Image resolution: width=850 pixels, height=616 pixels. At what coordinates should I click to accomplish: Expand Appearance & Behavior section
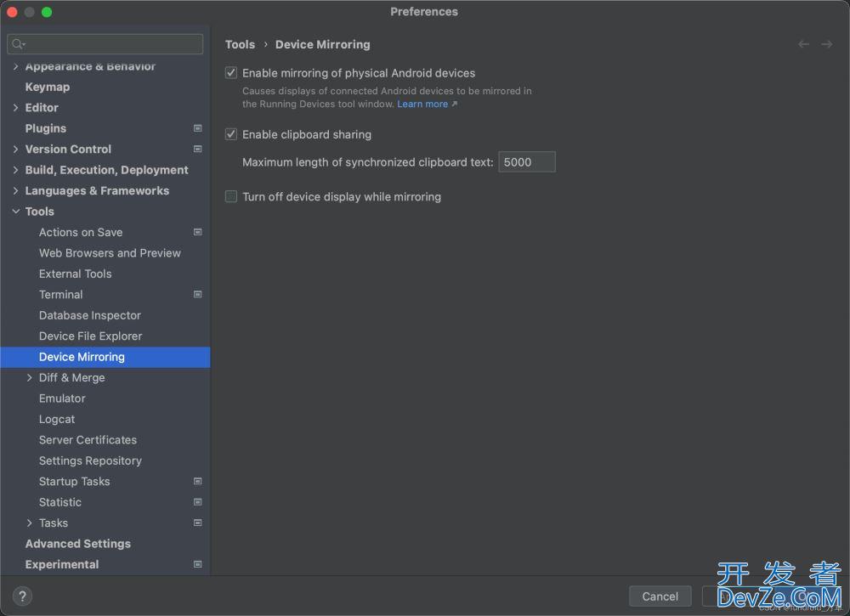click(x=15, y=66)
